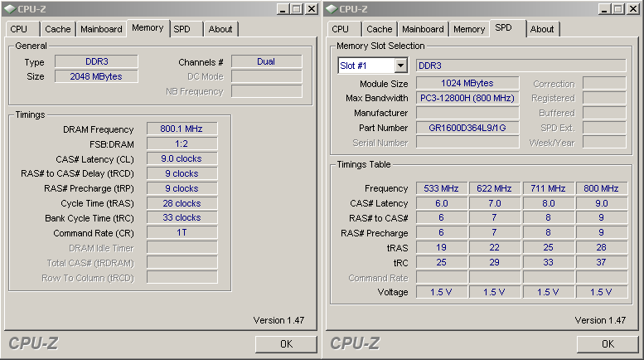Open About tab in right CPU-Z window
644x360 pixels.
(542, 29)
